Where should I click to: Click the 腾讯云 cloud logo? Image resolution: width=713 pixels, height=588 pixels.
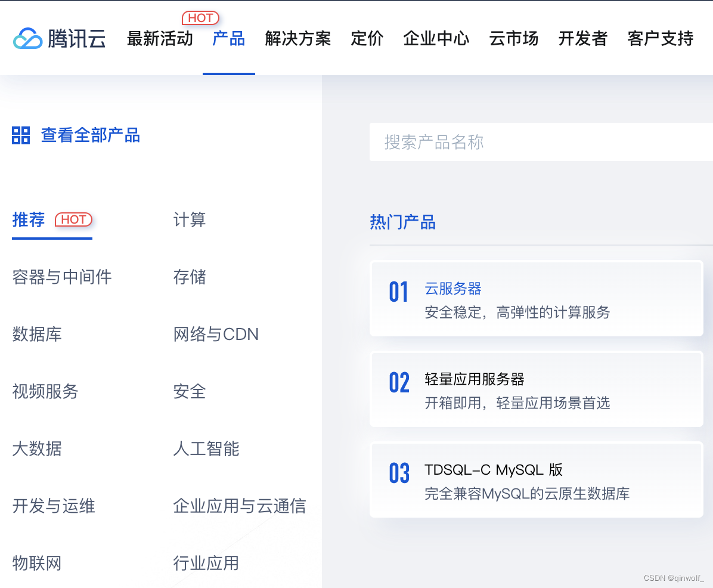pyautogui.click(x=58, y=38)
